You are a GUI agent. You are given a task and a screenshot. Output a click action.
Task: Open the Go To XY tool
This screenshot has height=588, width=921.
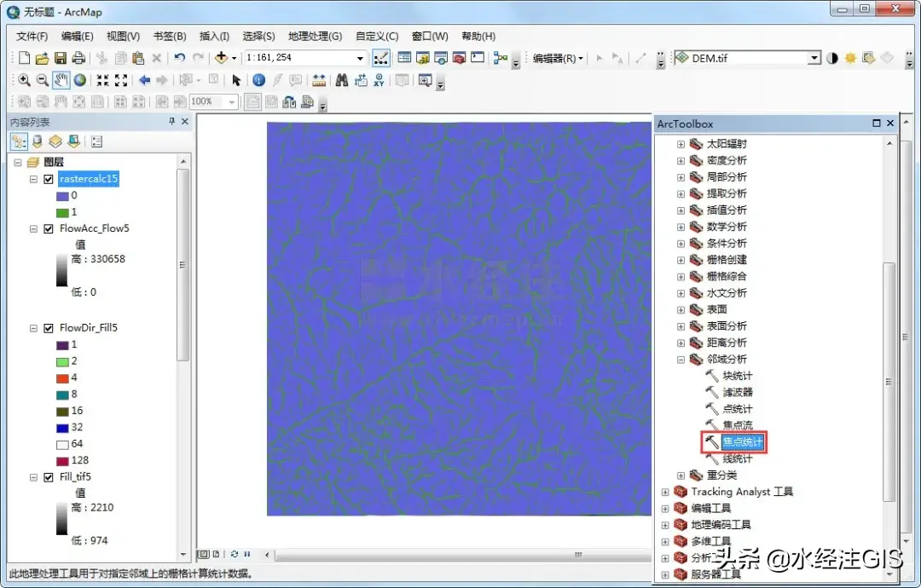tap(379, 80)
